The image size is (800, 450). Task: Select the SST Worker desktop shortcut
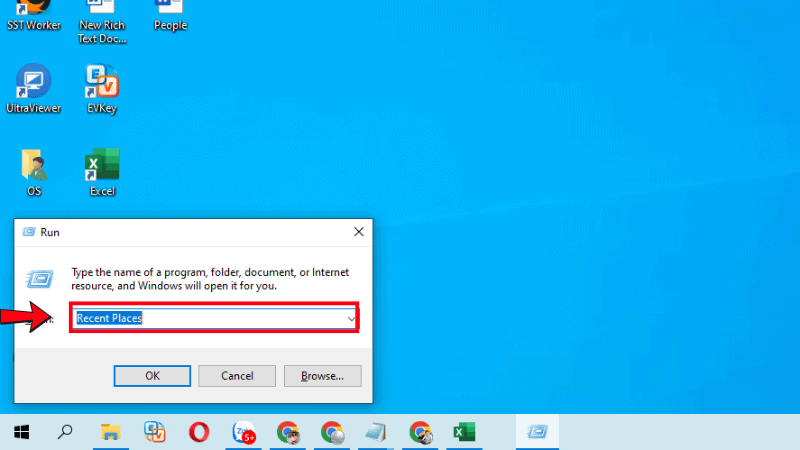(x=34, y=14)
